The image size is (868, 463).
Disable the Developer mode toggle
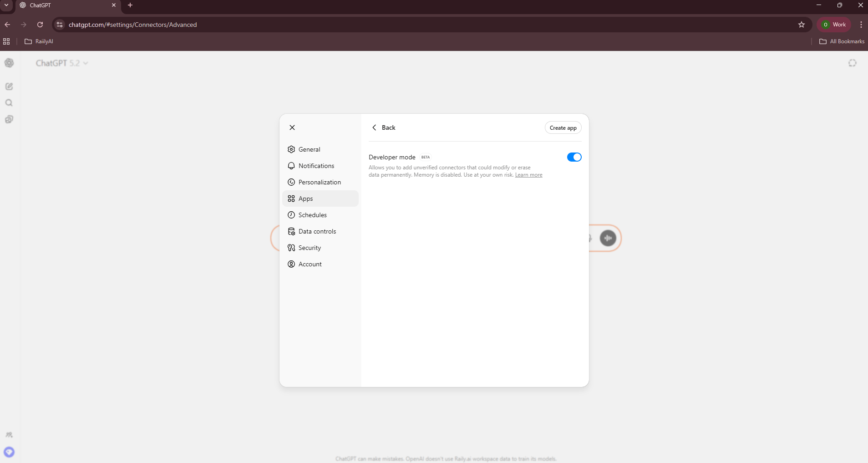click(x=574, y=157)
